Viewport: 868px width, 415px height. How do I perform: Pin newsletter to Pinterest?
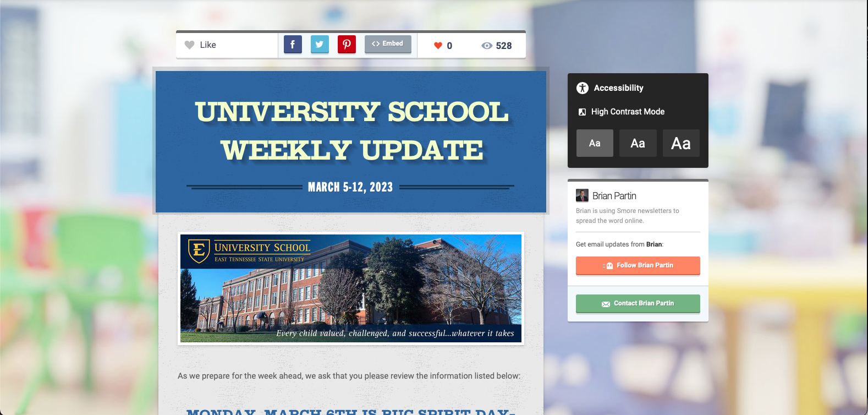click(x=347, y=45)
